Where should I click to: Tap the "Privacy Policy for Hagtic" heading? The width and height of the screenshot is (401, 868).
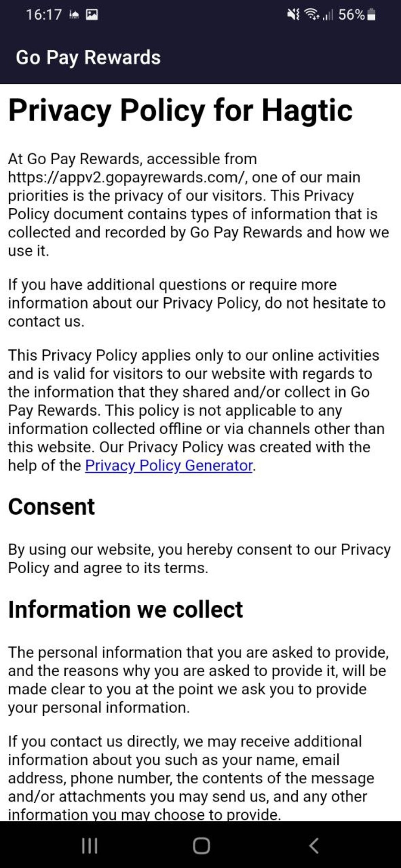180,110
